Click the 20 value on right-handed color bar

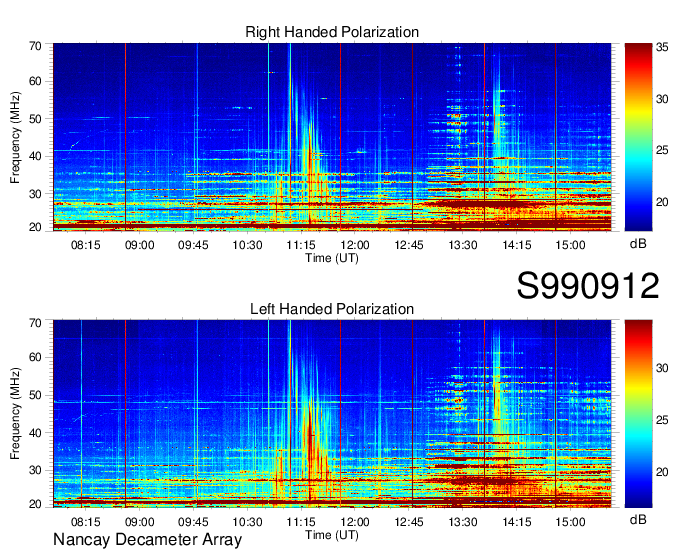(662, 202)
